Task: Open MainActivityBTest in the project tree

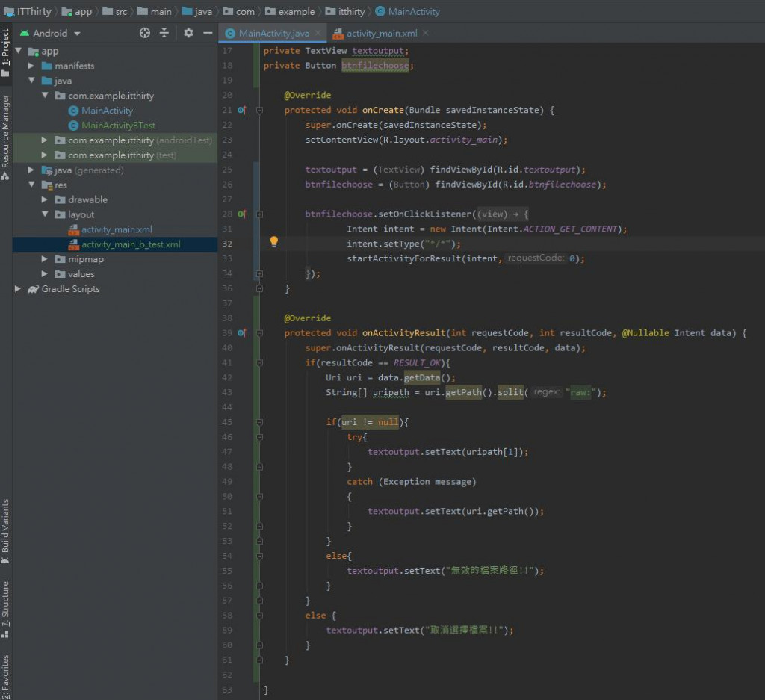Action: [x=118, y=126]
